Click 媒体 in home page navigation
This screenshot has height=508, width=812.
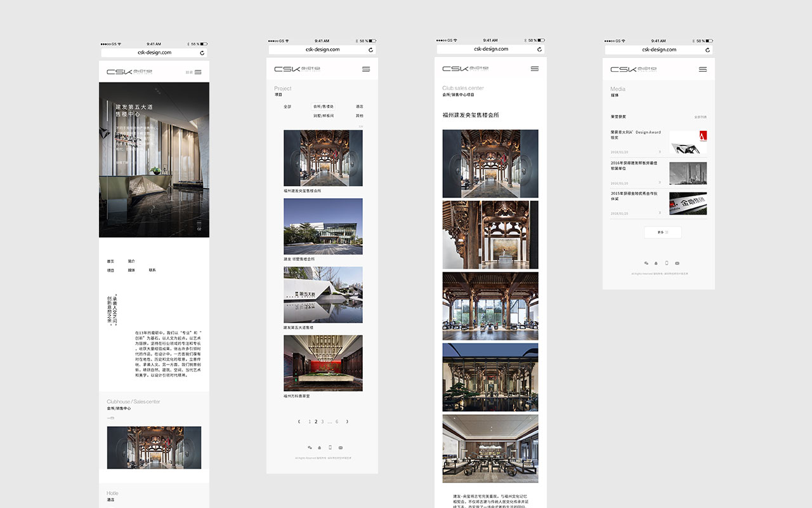(x=131, y=270)
